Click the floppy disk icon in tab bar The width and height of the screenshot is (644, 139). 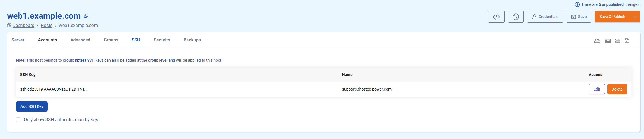pos(627,41)
